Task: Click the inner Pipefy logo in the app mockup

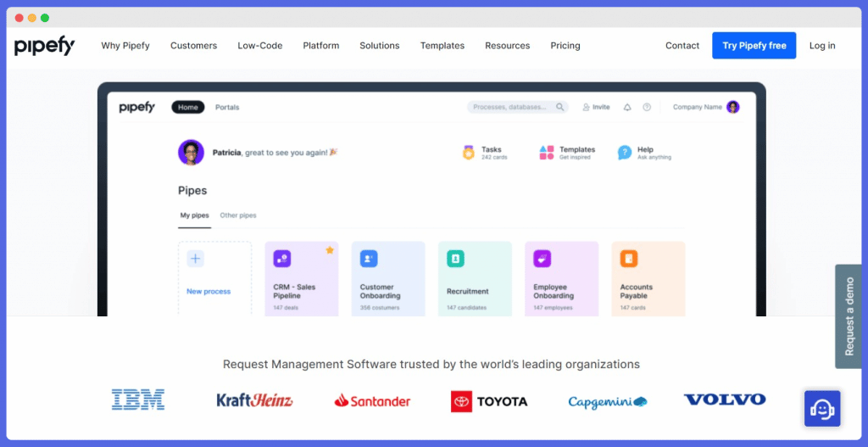Action: click(x=137, y=108)
